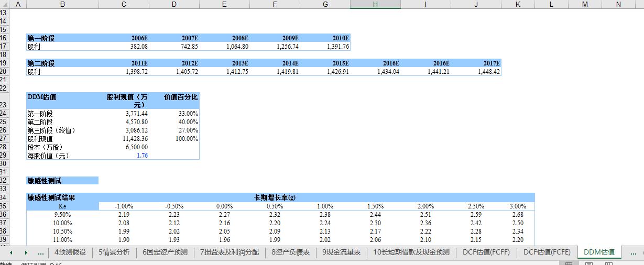Select sensitivity value 2.19
Image resolution: width=644 pixels, height=265 pixels.
tap(124, 214)
